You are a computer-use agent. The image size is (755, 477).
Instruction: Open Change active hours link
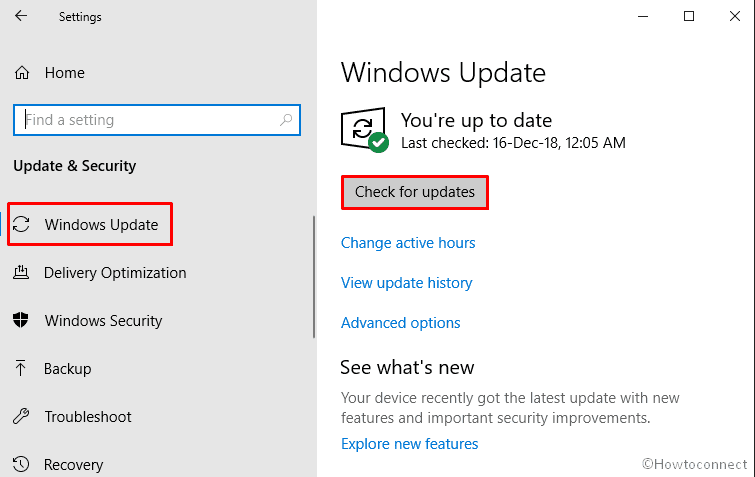point(408,243)
